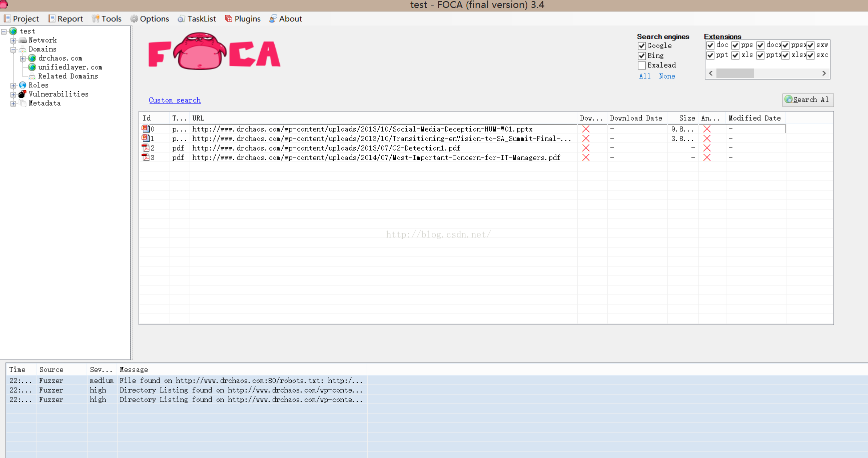
Task: Uncheck the Google search engine checkbox
Action: click(x=642, y=46)
